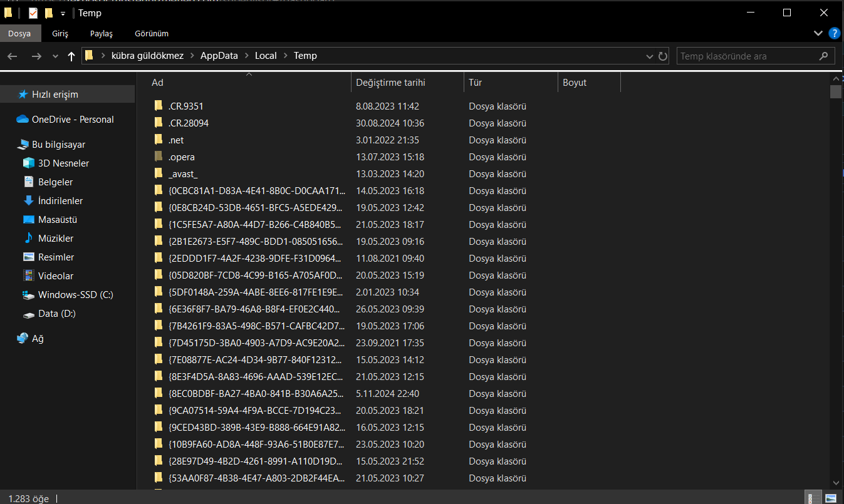The image size is (844, 504).
Task: Click the properties checkmark icon in title bar
Action: [x=33, y=13]
